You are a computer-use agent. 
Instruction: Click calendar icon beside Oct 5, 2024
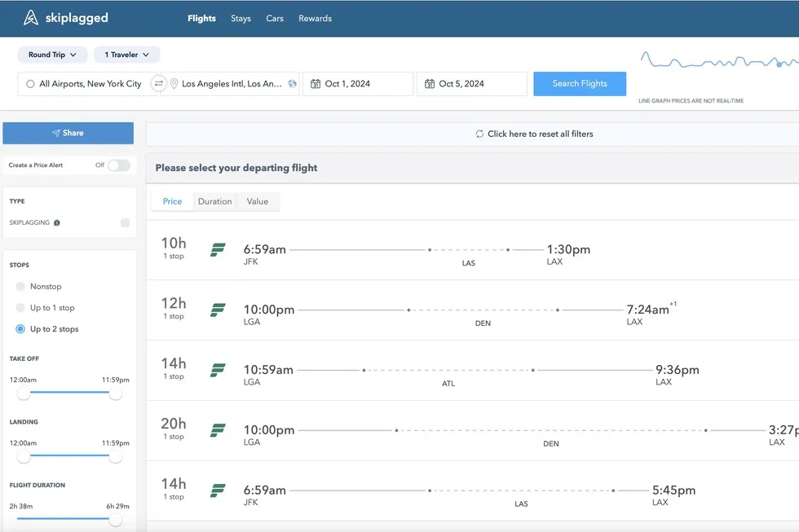pos(430,83)
